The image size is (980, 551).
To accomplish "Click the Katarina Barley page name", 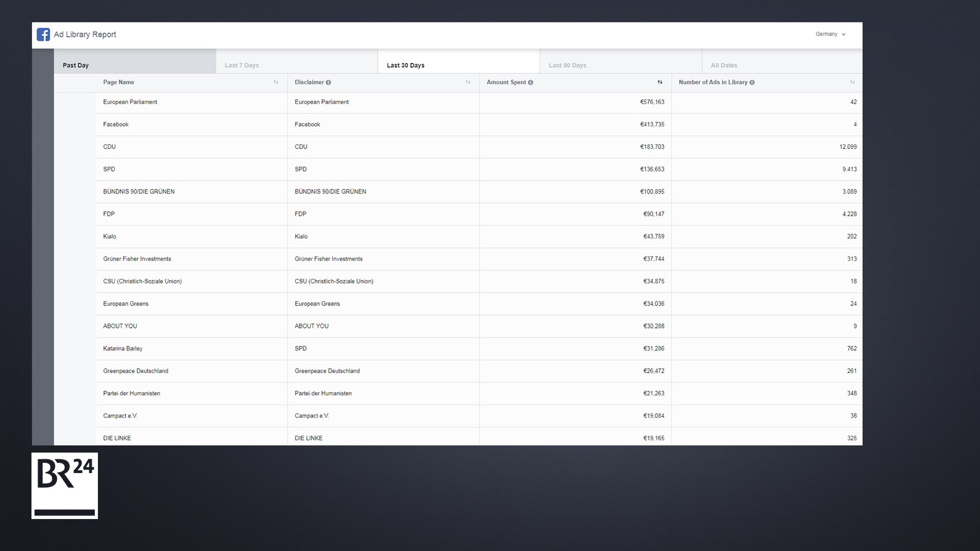I will click(x=123, y=349).
